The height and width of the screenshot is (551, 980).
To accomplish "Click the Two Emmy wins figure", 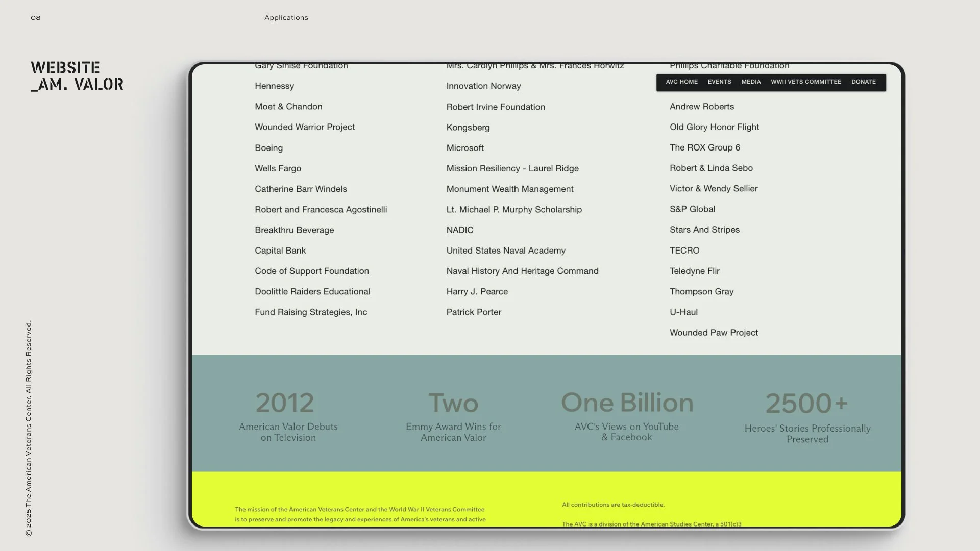I will pos(453,403).
